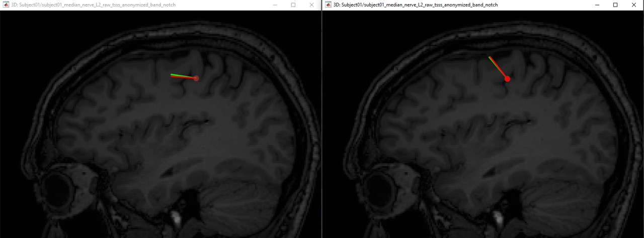This screenshot has height=238, width=644.
Task: Close the right 3D figure window
Action: [x=634, y=5]
